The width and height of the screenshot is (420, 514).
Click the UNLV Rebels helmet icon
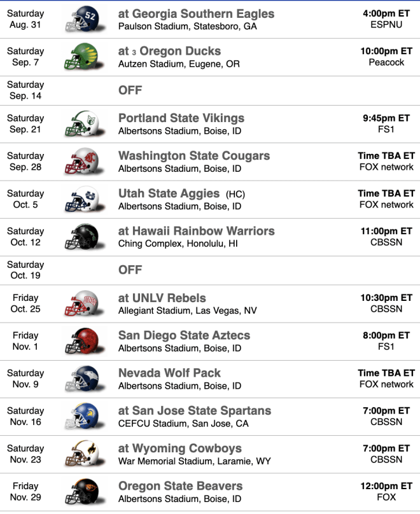point(85,303)
